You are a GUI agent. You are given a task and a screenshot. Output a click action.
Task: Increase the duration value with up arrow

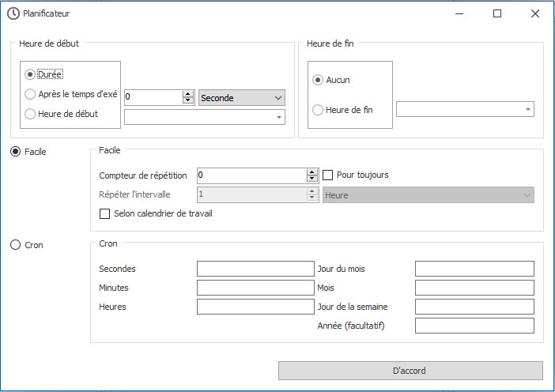click(x=188, y=93)
